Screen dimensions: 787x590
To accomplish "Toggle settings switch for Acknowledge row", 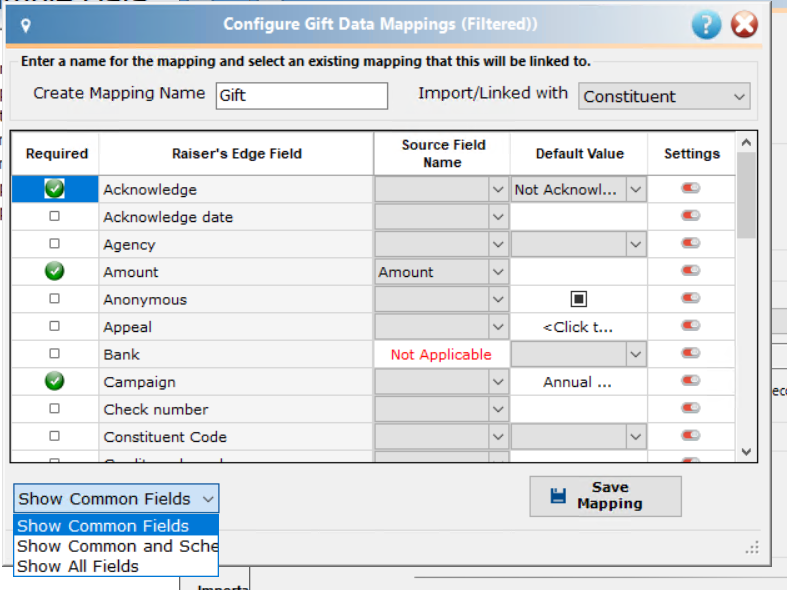I will (691, 188).
